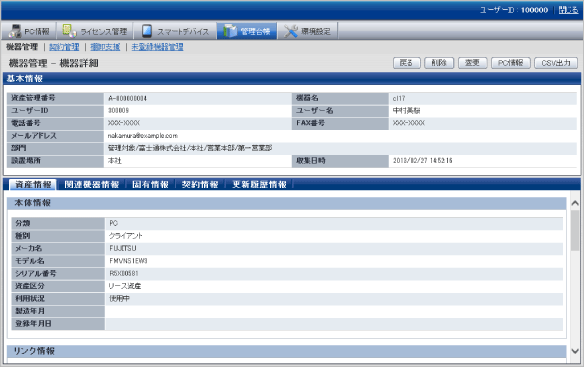Click the ライセンス管理 license icon
The image size is (584, 367).
point(69,31)
